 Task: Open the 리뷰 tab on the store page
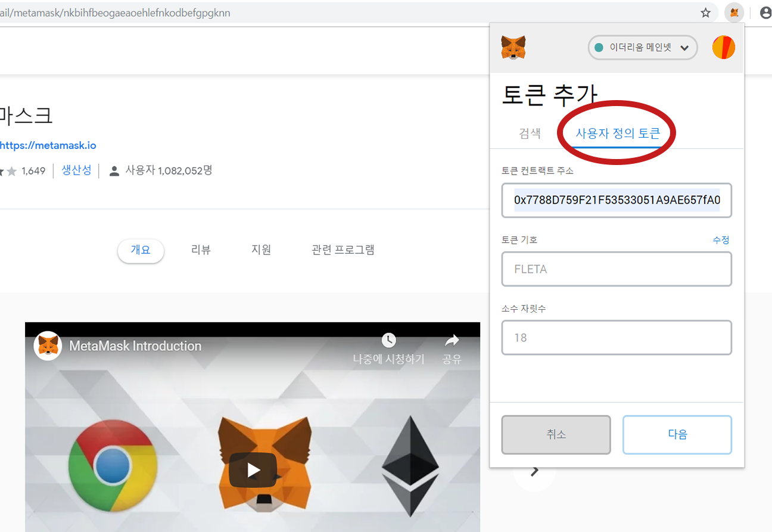[x=201, y=250]
